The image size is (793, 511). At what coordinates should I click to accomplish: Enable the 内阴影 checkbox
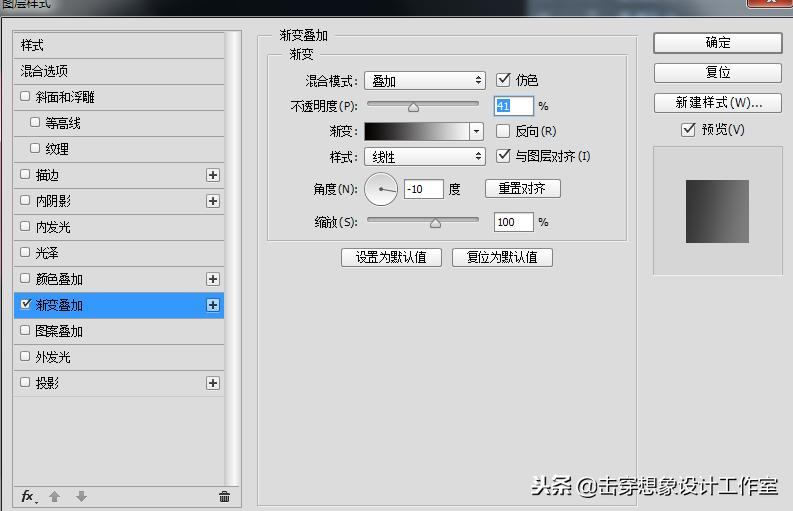(x=25, y=200)
